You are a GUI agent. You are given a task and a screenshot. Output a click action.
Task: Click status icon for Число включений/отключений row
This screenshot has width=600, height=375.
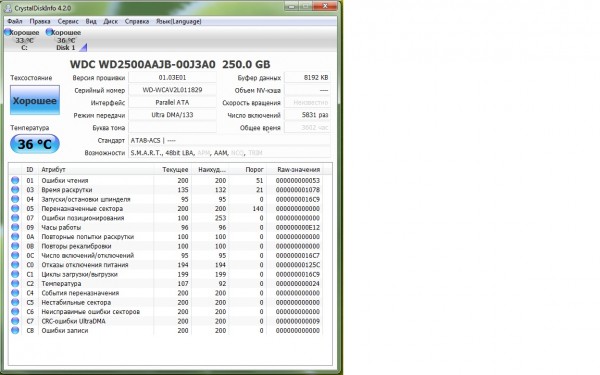coord(15,255)
